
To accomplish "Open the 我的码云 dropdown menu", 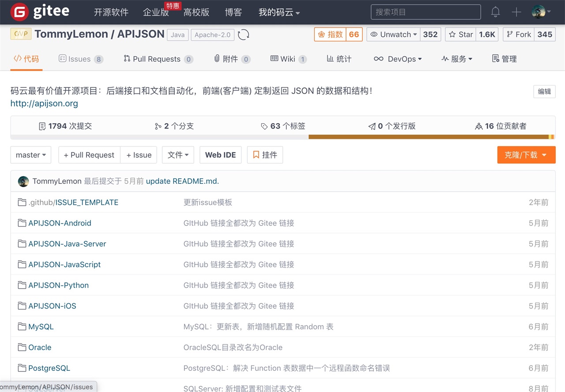I will click(x=279, y=12).
